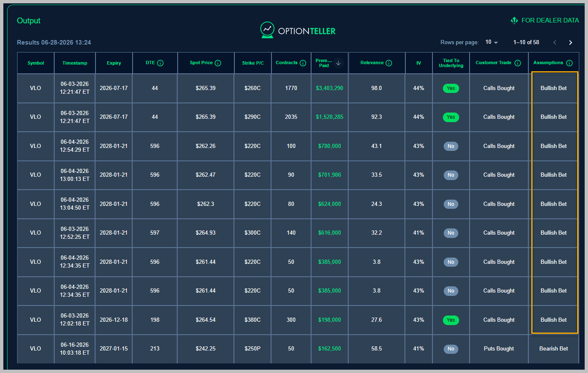Click timestamp 06-03-2026 12:02:18 ET
588x373 pixels.
coord(75,320)
